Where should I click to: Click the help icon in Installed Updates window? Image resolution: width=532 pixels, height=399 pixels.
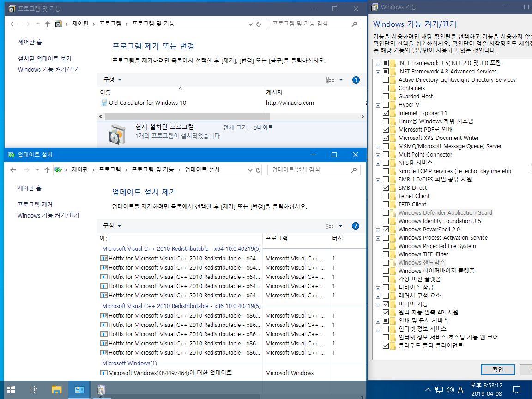coord(355,226)
